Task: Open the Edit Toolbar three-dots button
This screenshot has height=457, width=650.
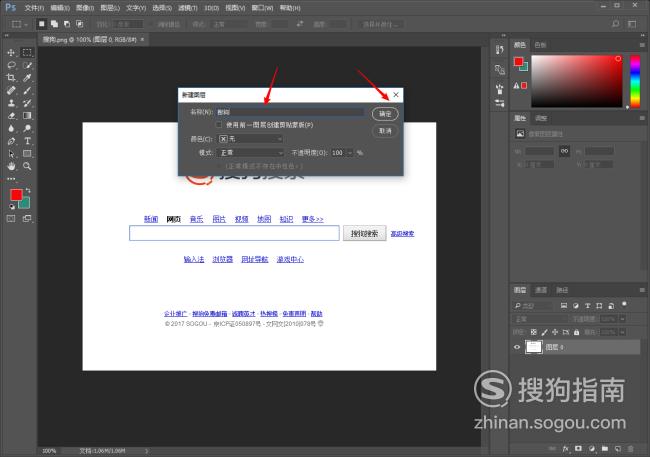Action: tap(11, 179)
